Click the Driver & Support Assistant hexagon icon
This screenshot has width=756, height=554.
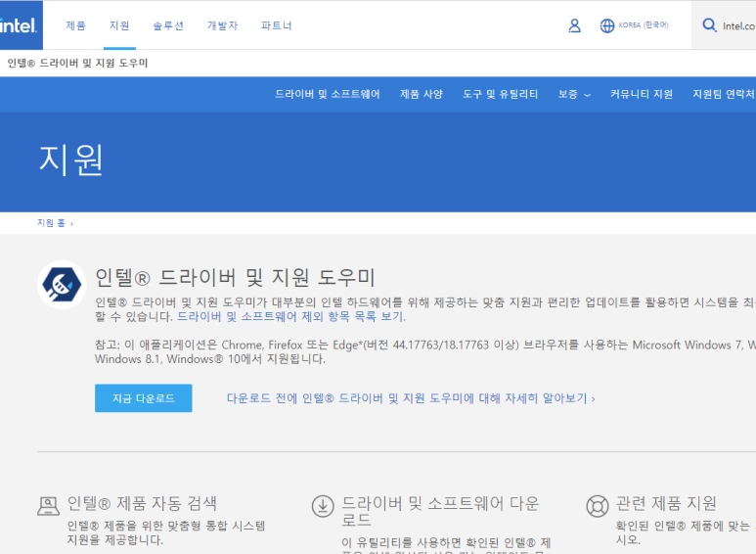62,285
